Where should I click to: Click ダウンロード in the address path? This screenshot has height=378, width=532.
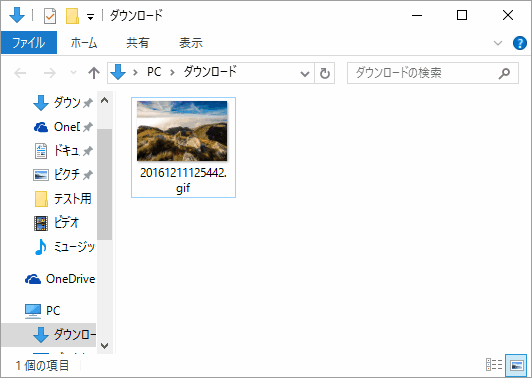coord(210,72)
